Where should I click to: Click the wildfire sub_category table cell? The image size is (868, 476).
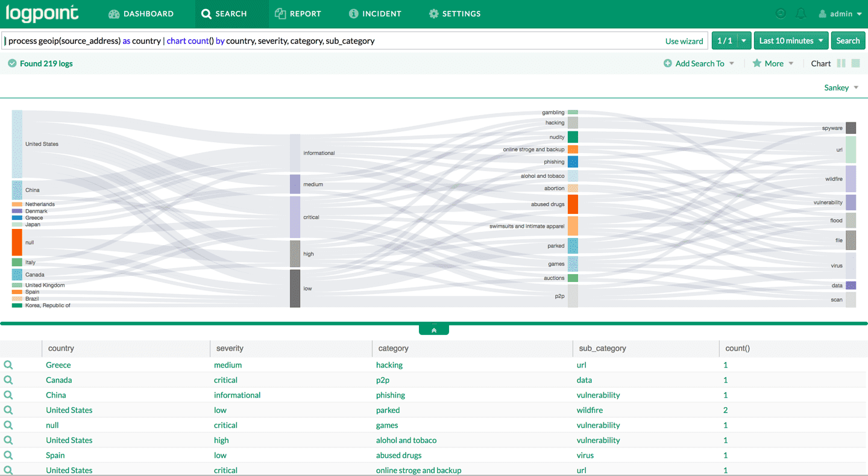click(x=590, y=410)
